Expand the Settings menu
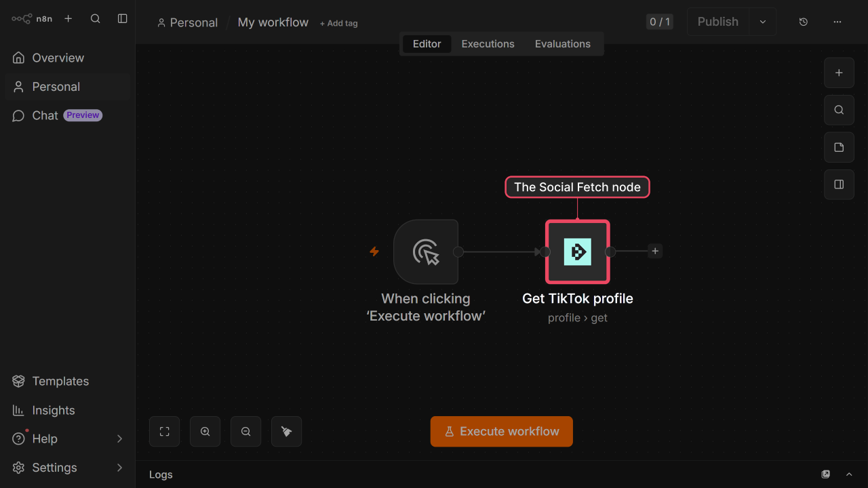This screenshot has height=488, width=868. tap(68, 468)
